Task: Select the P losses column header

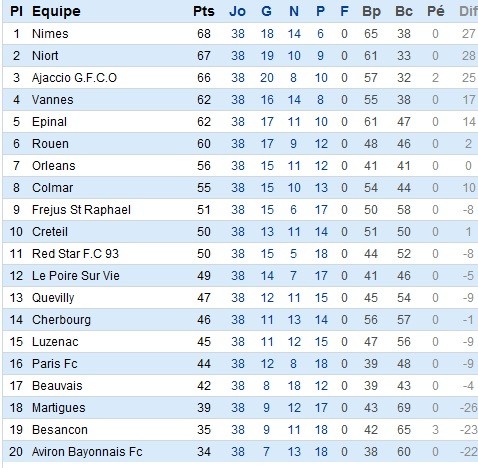Action: coord(320,11)
